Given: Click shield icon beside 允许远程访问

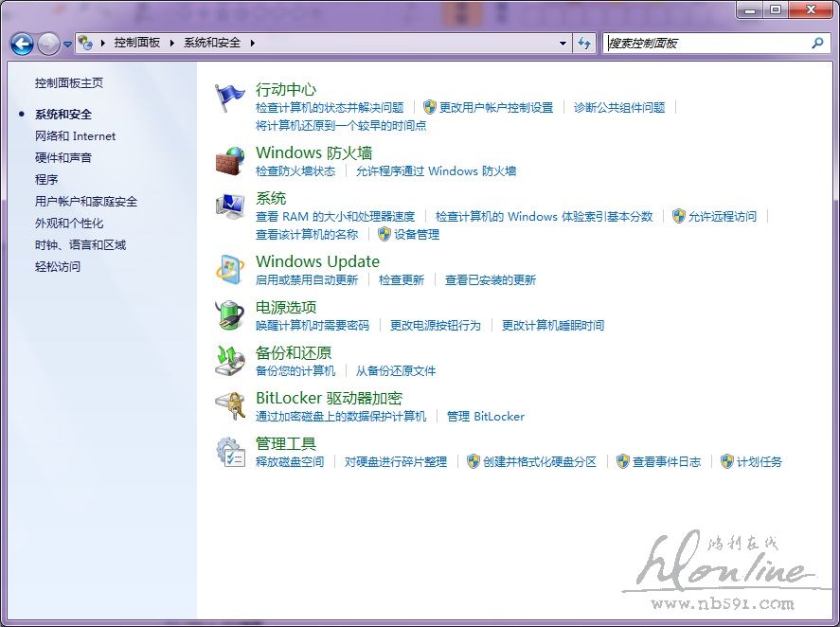Looking at the screenshot, I should pyautogui.click(x=678, y=216).
